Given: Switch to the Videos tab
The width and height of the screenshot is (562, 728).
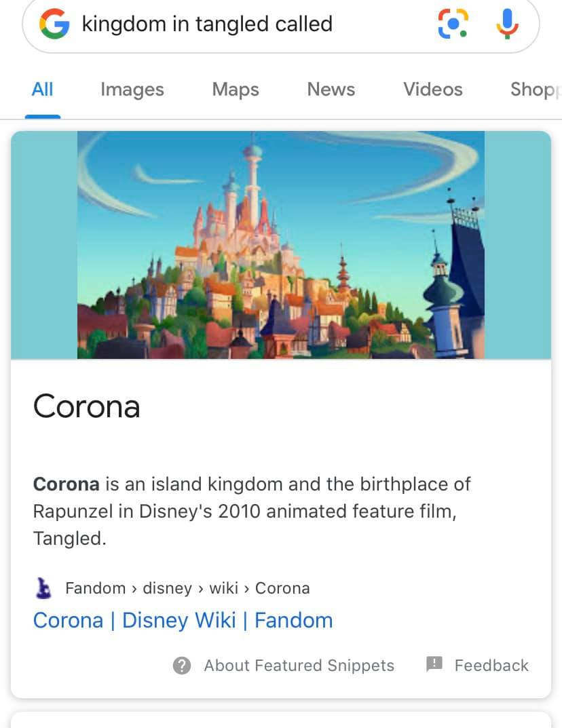Looking at the screenshot, I should pyautogui.click(x=433, y=89).
